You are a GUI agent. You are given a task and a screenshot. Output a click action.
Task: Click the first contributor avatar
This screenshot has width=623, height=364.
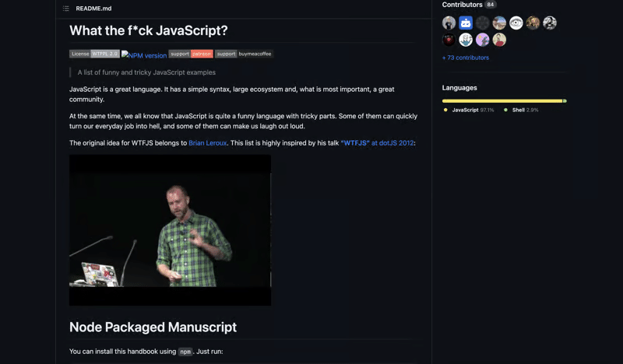[449, 23]
